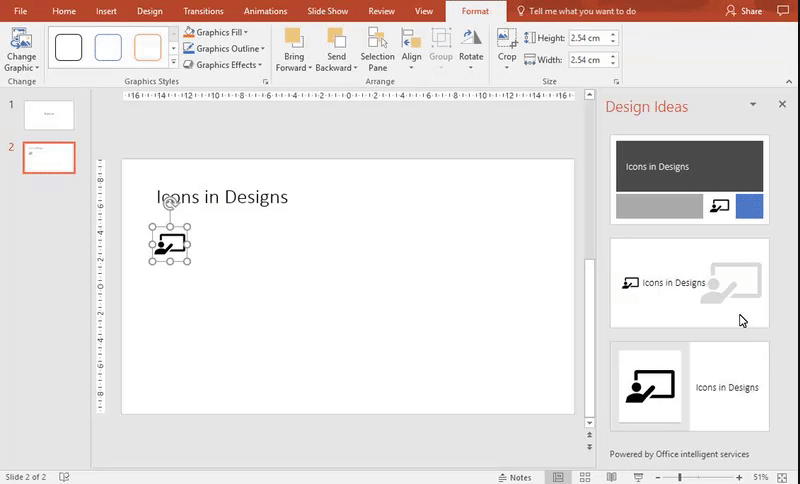Click the Graphics Effects icon
800x484 pixels.
pyautogui.click(x=189, y=65)
